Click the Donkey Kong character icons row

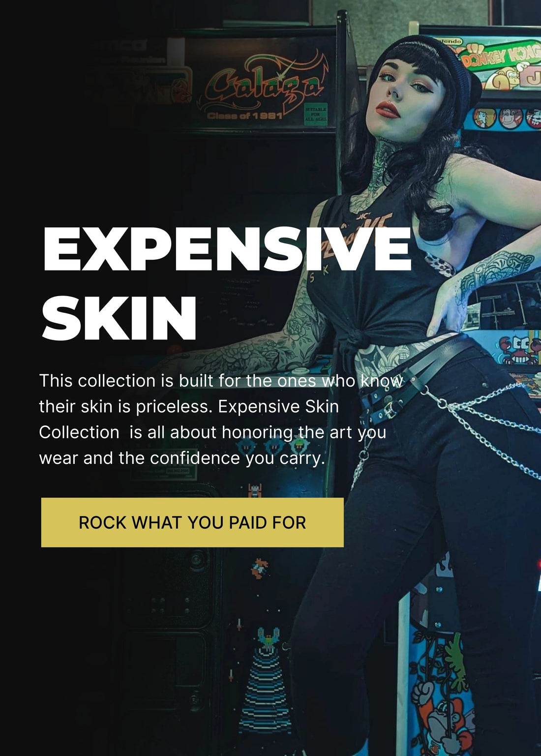[507, 118]
